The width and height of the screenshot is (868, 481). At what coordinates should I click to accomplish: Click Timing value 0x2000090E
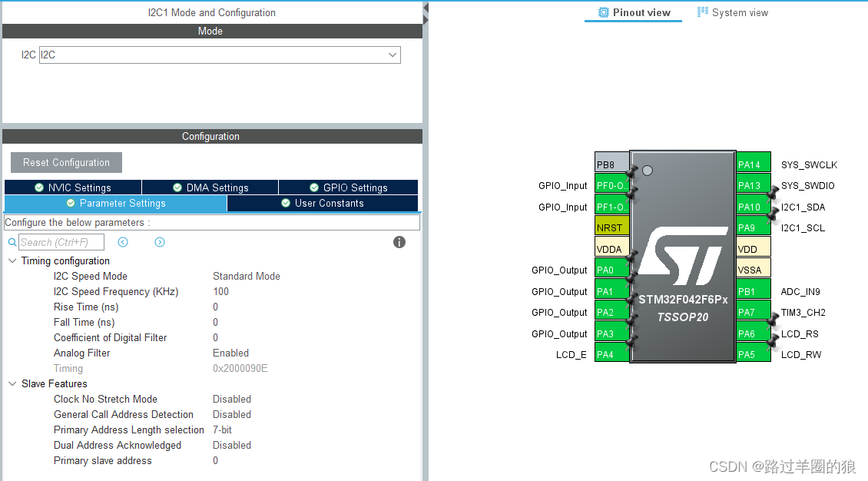(240, 369)
